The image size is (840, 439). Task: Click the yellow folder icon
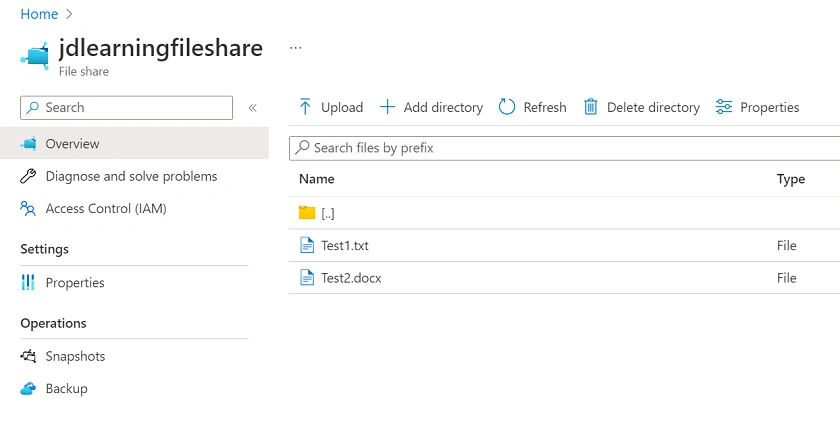pyautogui.click(x=307, y=213)
